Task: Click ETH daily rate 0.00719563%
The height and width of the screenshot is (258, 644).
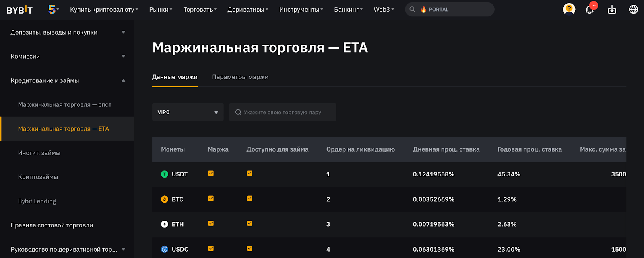Action: [433, 224]
